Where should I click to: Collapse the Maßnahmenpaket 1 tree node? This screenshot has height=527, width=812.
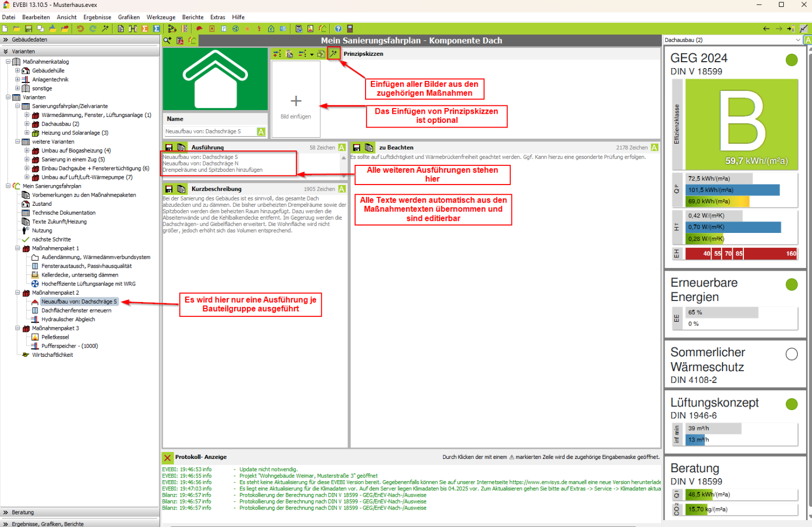pos(18,248)
